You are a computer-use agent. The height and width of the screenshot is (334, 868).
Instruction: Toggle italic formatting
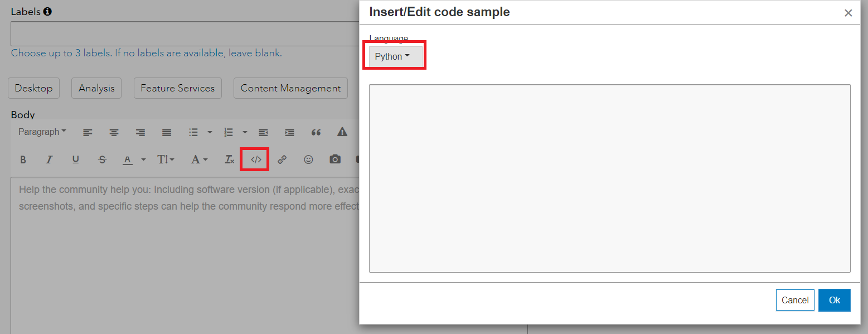pyautogui.click(x=49, y=160)
